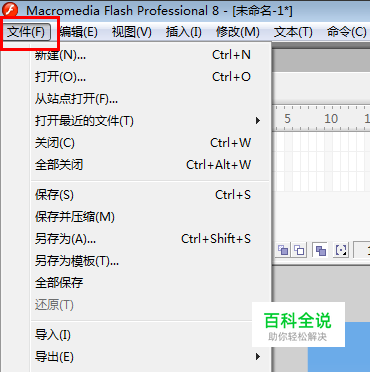This screenshot has width=370, height=372.
Task: Select 保存并压缩(M) menu entry
Action: [x=150, y=217]
